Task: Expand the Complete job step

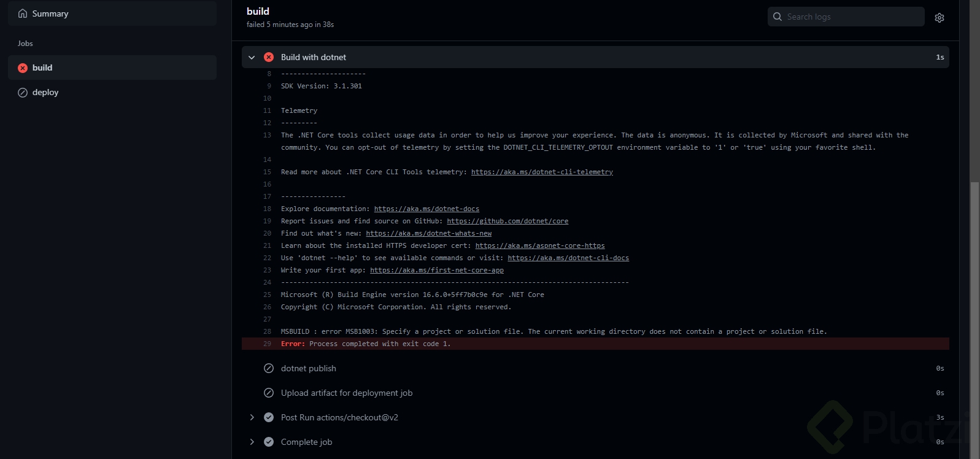Action: [x=252, y=442]
